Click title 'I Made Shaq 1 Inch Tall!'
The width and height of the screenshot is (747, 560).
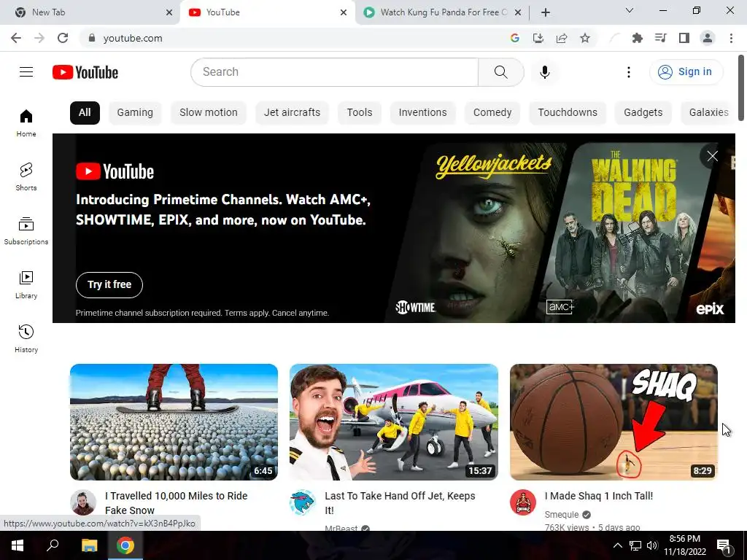click(599, 496)
